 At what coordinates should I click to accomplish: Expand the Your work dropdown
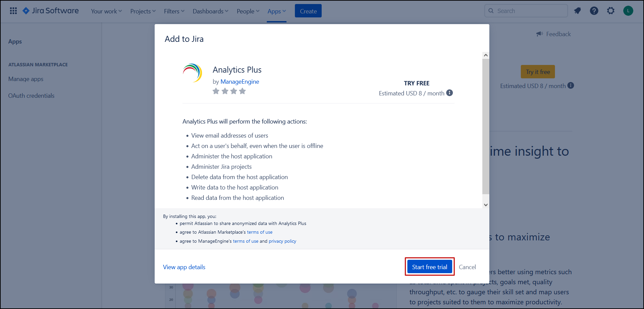[106, 11]
